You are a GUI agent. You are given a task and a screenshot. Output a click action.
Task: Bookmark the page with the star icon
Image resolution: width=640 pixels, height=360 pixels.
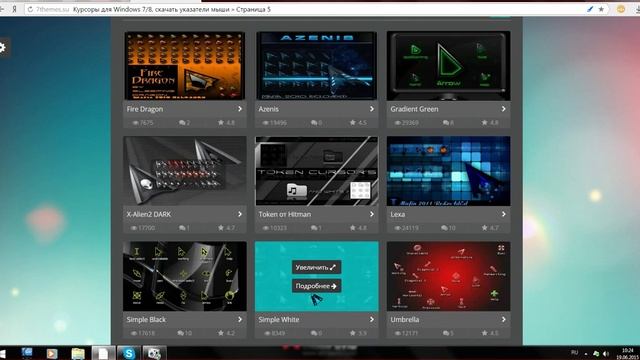tap(601, 9)
